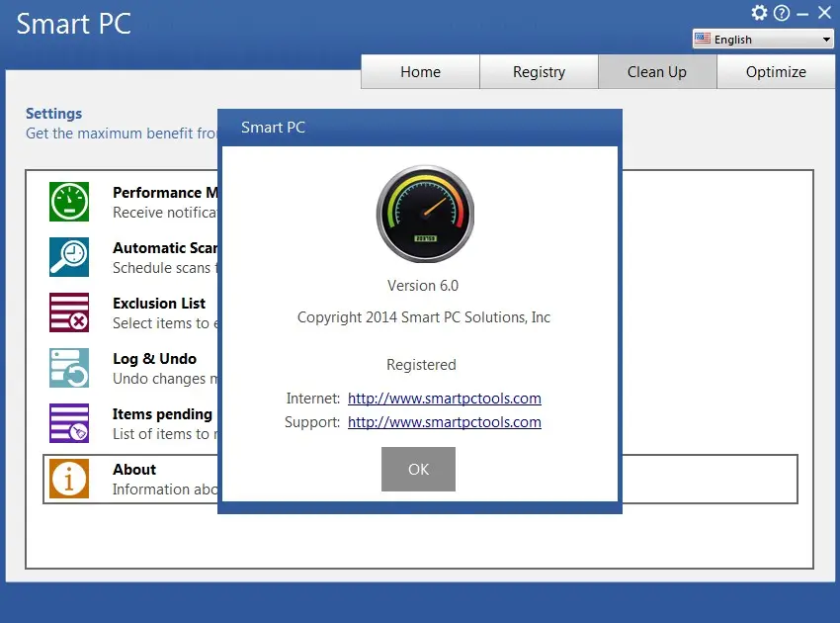The height and width of the screenshot is (623, 840).
Task: Click the Smart PC application title
Action: (73, 24)
